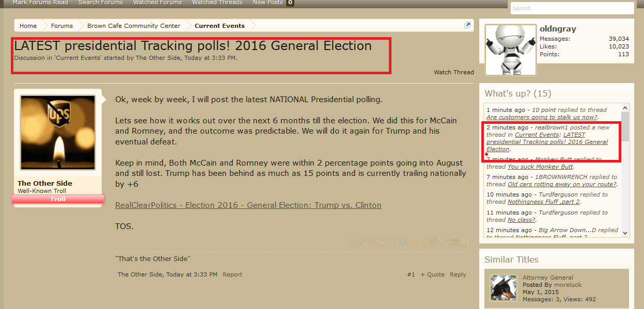Open moreluck's dog avatar in Similar Titles

tap(504, 288)
